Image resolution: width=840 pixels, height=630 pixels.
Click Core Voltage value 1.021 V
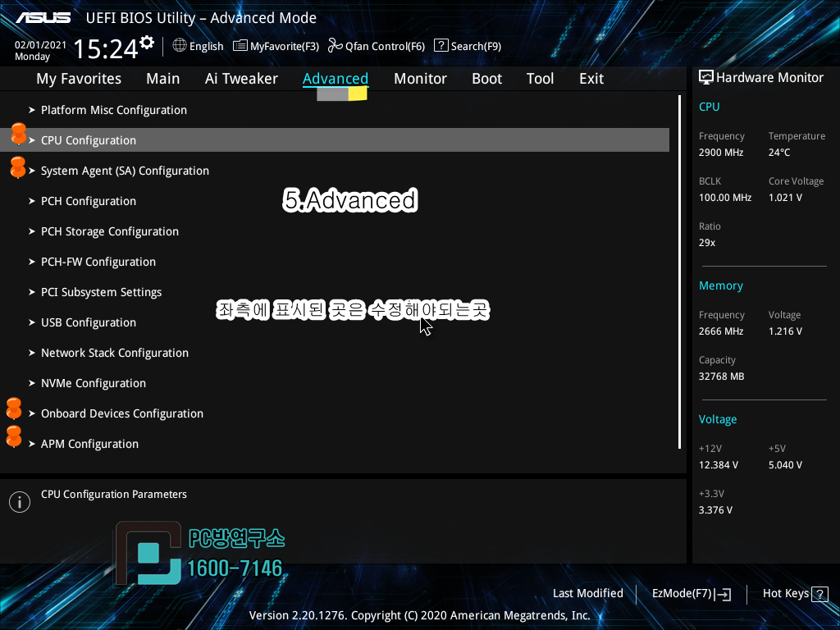(x=785, y=198)
